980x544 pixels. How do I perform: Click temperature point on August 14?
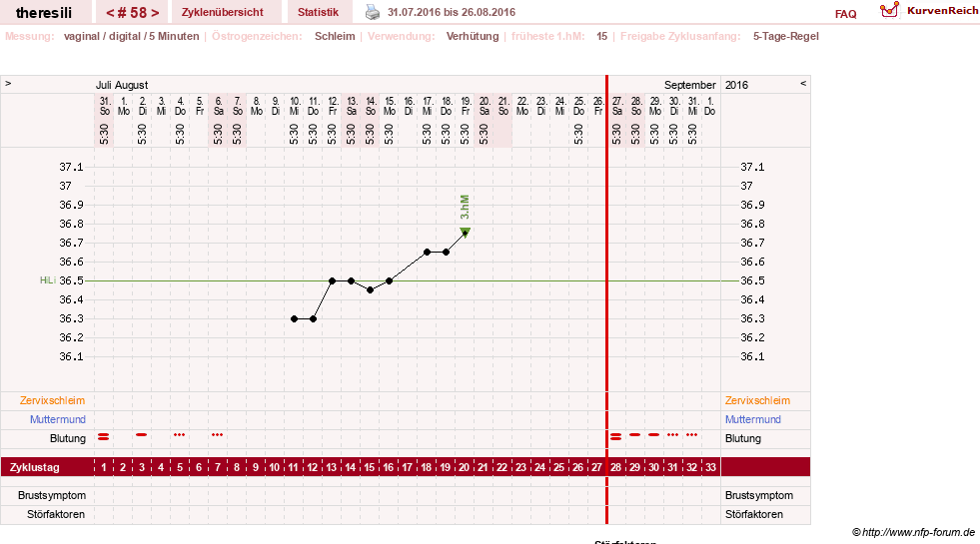(370, 290)
